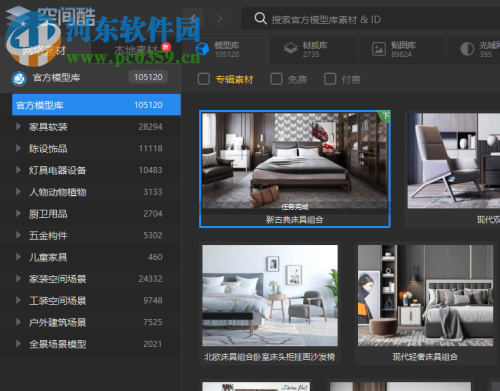Open the 新古典床具组合 thumbnail
The height and width of the screenshot is (391, 500).
pos(295,161)
